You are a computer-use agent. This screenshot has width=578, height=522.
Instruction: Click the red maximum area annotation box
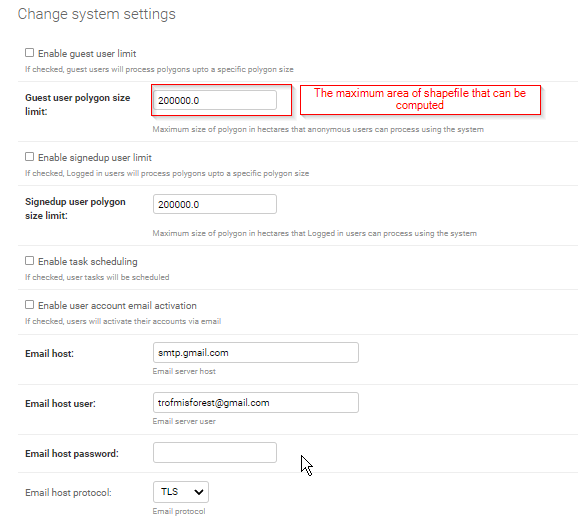click(420, 100)
